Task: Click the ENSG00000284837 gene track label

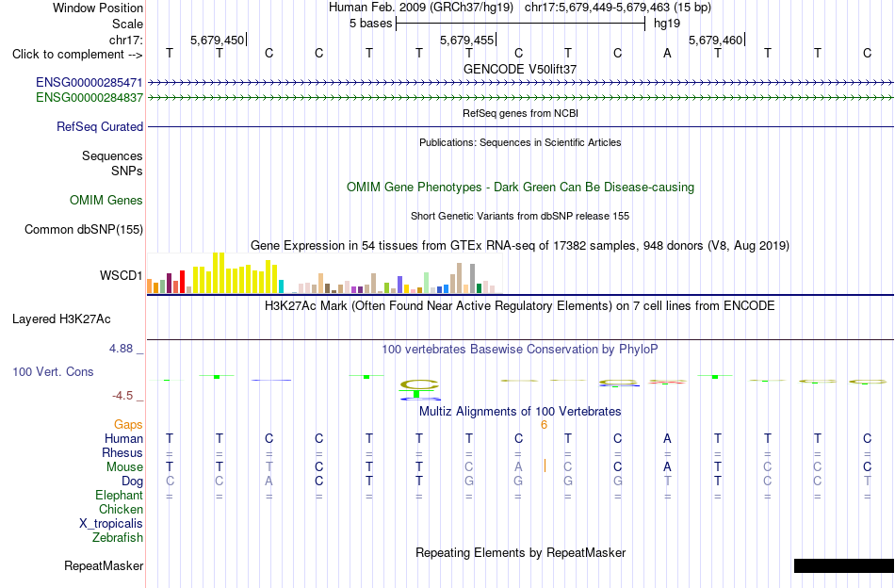Action: (x=89, y=98)
